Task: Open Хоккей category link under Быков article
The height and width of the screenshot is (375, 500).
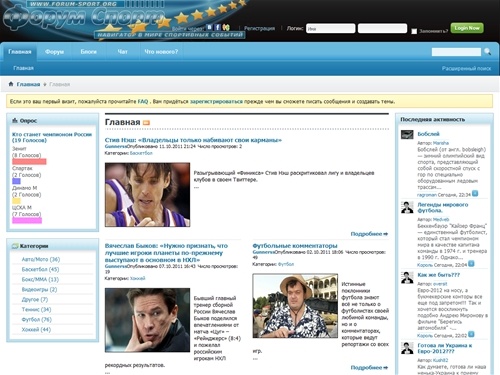Action: [x=137, y=278]
